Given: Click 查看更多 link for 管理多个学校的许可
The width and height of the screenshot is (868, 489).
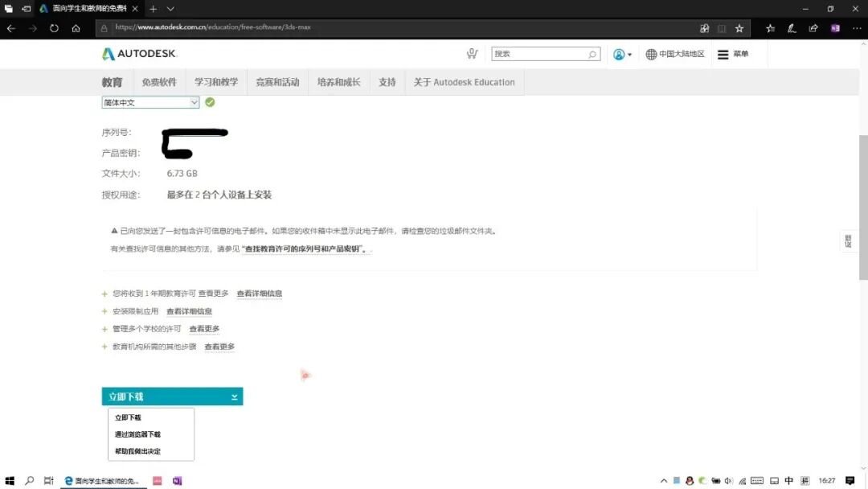Looking at the screenshot, I should 204,329.
